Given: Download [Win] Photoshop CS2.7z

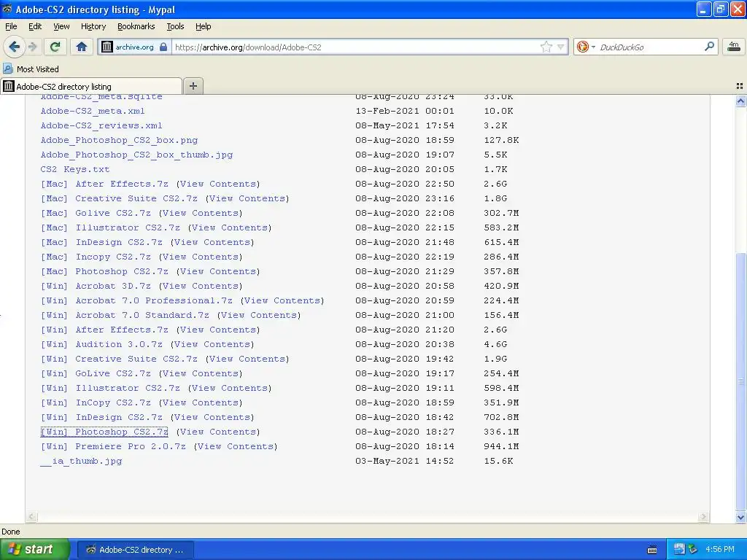Looking at the screenshot, I should 104,432.
